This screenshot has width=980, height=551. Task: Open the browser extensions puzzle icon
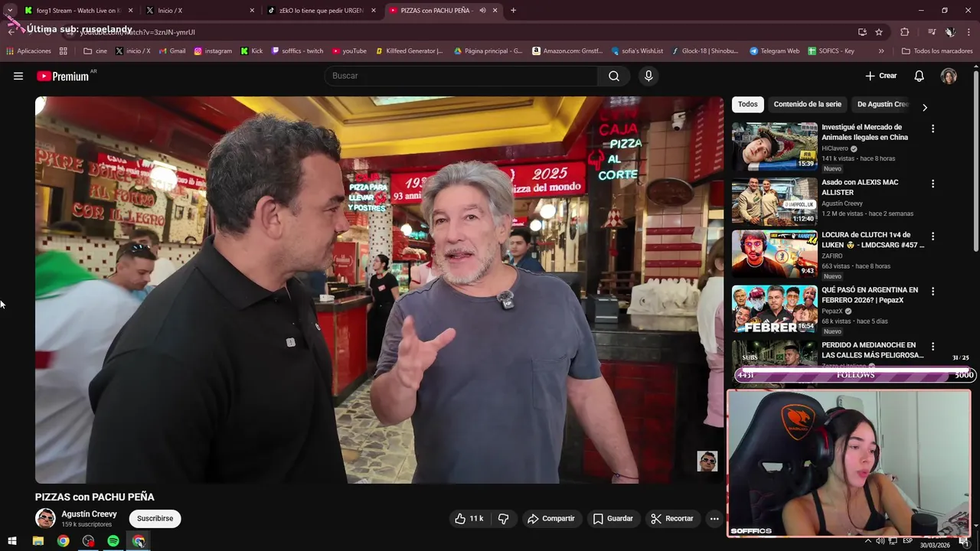(905, 32)
